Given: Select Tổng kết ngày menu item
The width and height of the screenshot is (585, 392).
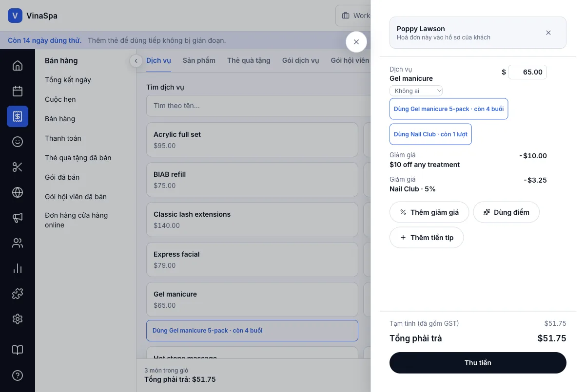Looking at the screenshot, I should 68,80.
